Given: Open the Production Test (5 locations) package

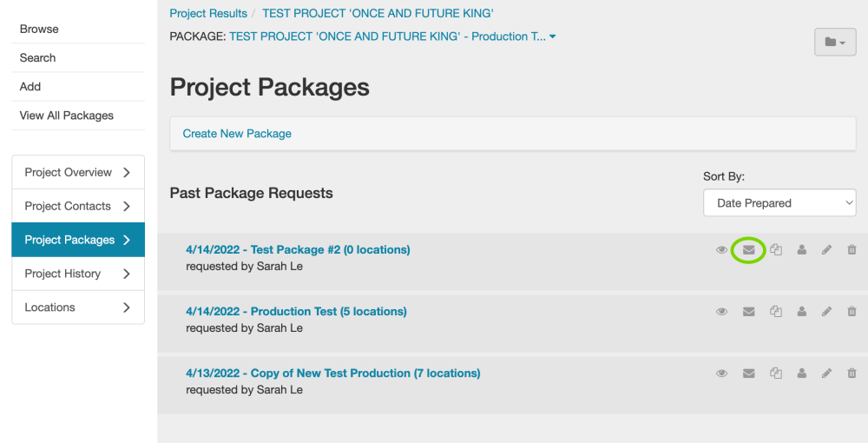Looking at the screenshot, I should point(296,311).
